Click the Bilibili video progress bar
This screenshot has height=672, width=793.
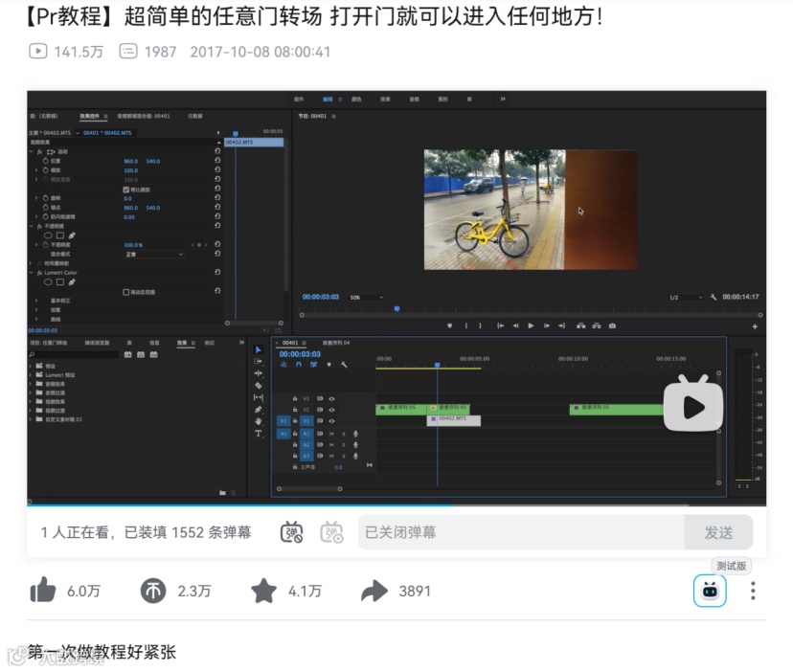[x=396, y=504]
